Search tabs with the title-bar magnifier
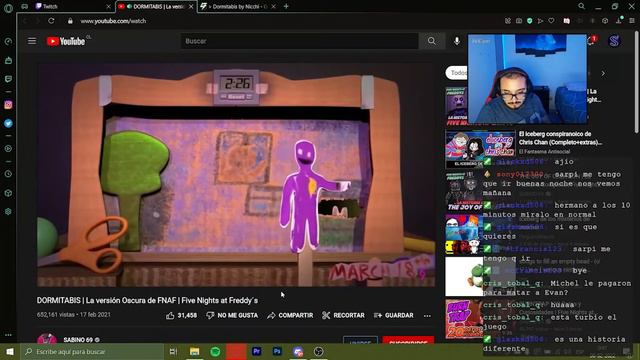This screenshot has width=640, height=360. (x=581, y=6)
